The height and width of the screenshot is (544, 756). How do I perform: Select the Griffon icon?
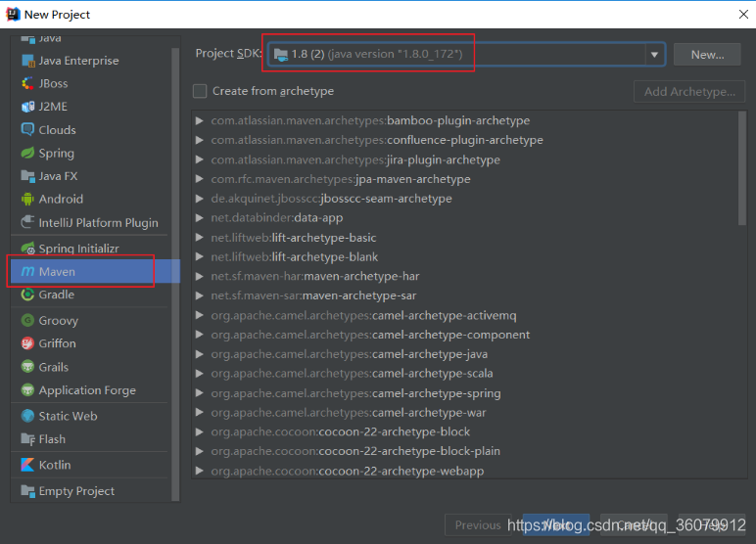(x=28, y=343)
